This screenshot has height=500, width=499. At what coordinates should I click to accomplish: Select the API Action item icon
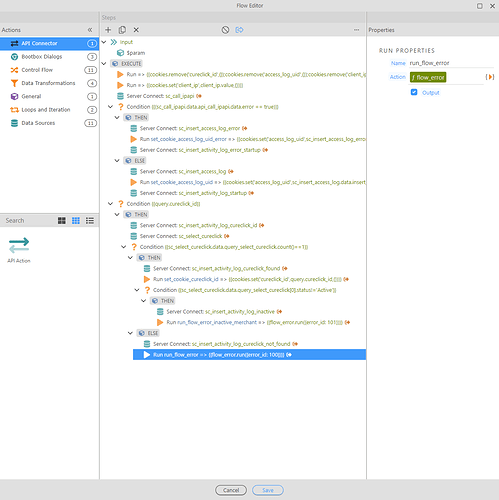19,245
